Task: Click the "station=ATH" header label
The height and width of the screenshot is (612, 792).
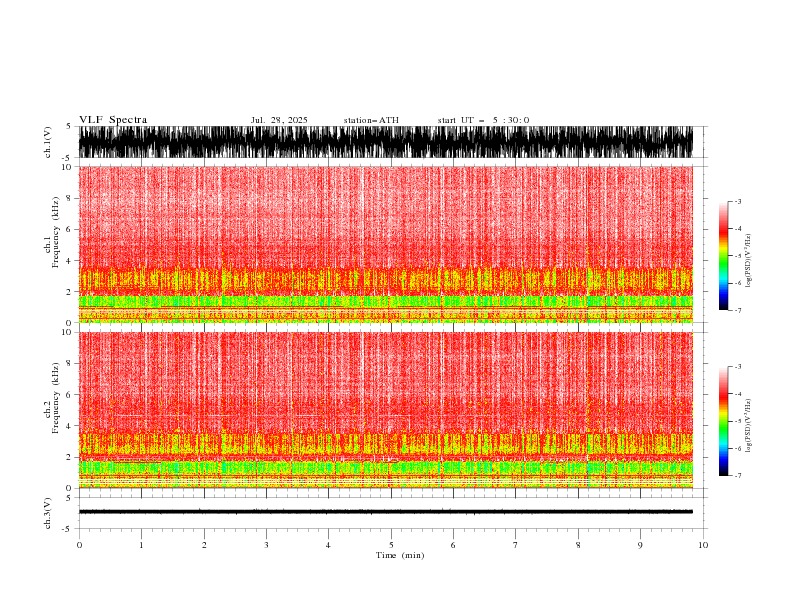Action: point(371,120)
